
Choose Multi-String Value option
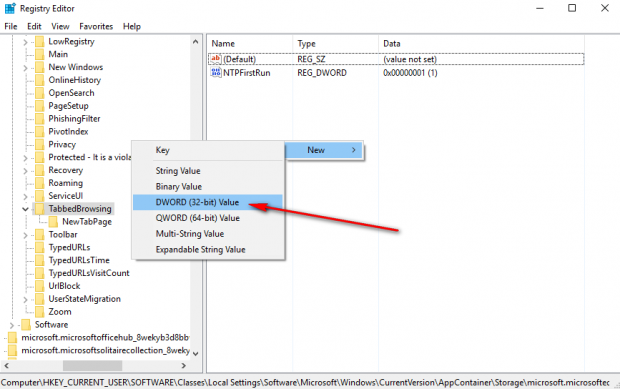point(208,234)
